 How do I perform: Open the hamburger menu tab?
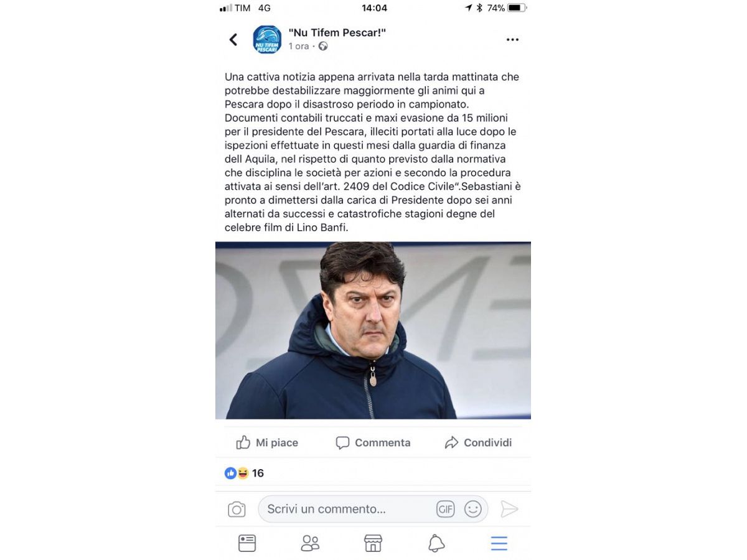pos(499,543)
